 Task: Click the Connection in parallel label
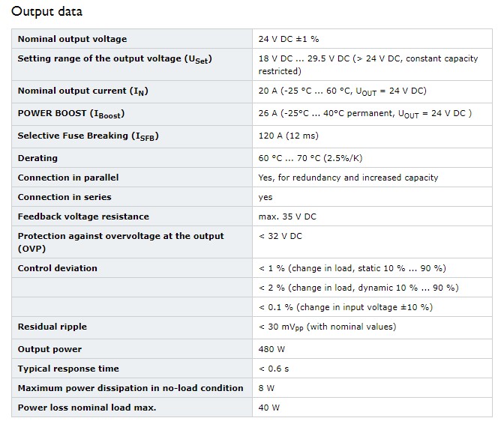coord(68,178)
